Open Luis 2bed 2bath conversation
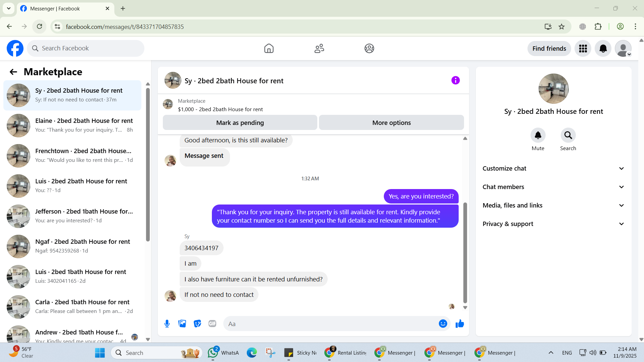 pos(72,186)
